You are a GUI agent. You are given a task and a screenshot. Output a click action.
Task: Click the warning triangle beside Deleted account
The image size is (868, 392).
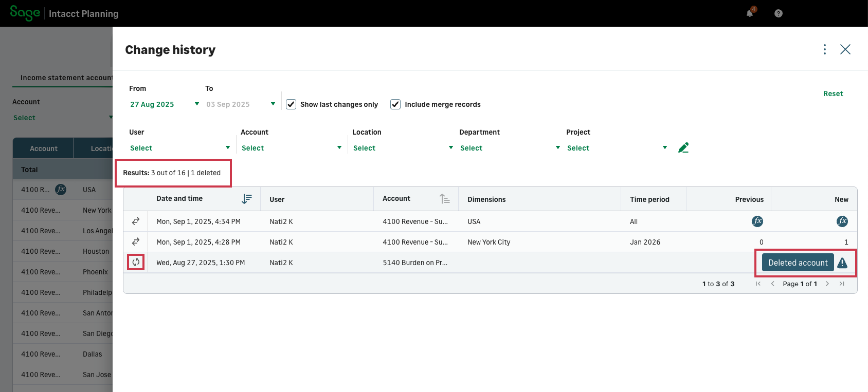(842, 263)
